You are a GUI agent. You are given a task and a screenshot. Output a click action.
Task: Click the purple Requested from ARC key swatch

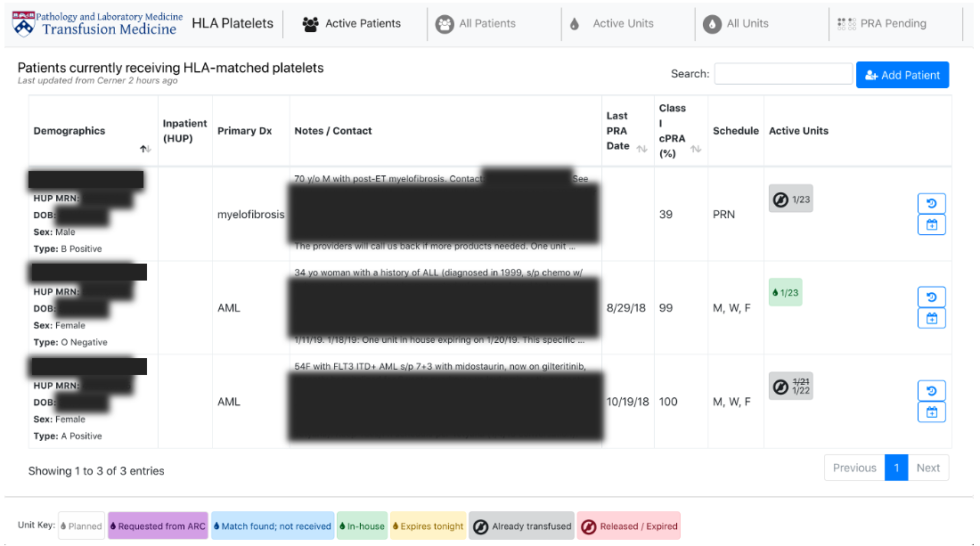pos(158,526)
